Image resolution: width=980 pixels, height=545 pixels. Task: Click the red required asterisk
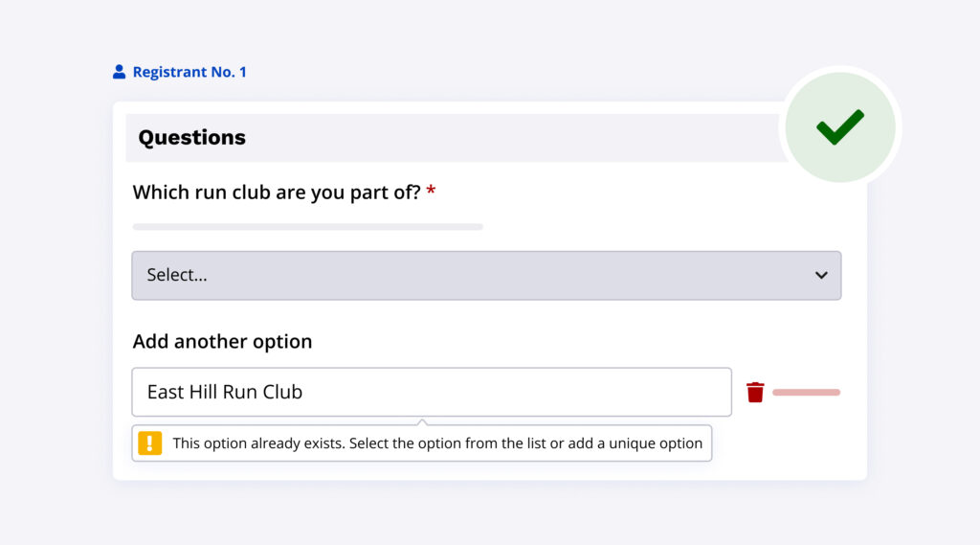click(x=431, y=192)
